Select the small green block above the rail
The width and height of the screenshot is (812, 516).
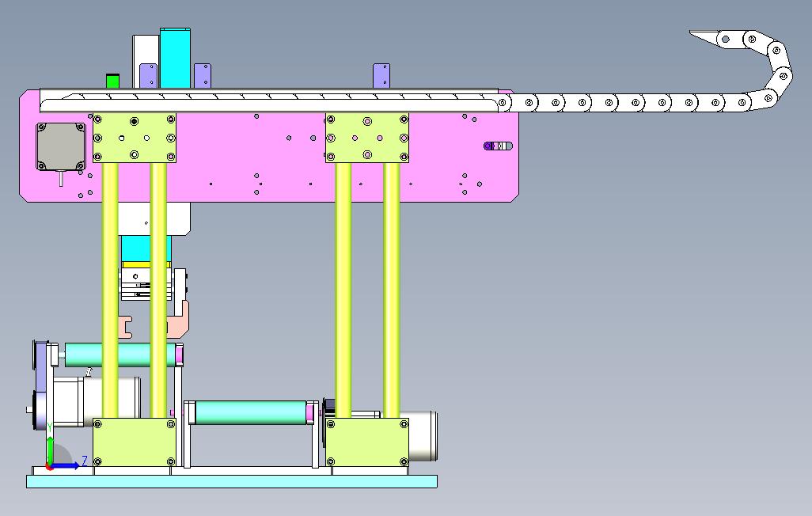coord(112,82)
